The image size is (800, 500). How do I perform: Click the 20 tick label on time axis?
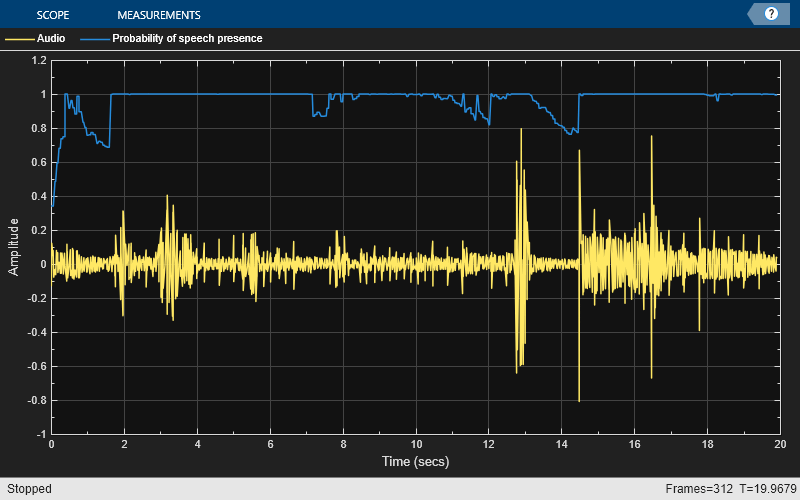(780, 445)
